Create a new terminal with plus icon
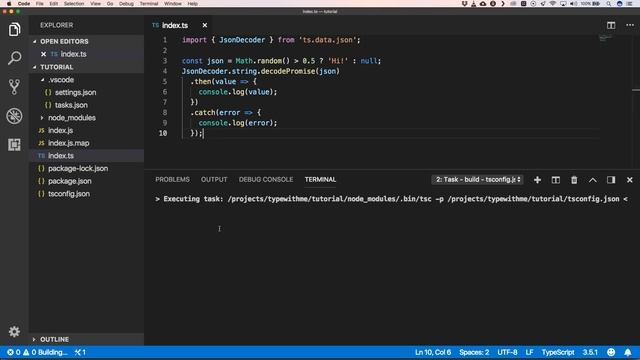Screen dimensions: 640x360 pyautogui.click(x=537, y=180)
